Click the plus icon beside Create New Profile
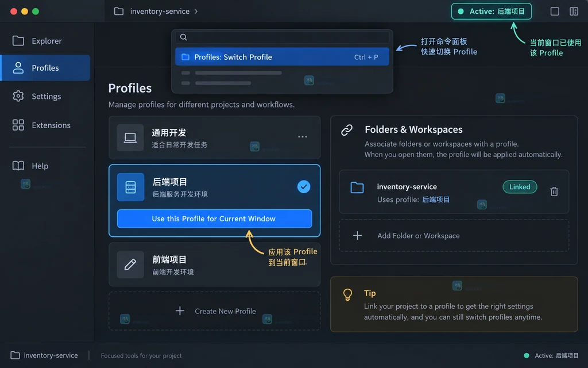This screenshot has height=368, width=588. [180, 311]
